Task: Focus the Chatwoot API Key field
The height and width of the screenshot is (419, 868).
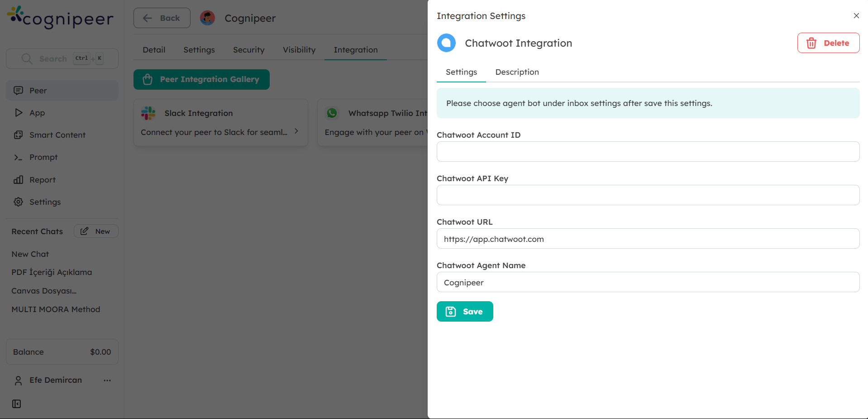Action: (x=648, y=195)
